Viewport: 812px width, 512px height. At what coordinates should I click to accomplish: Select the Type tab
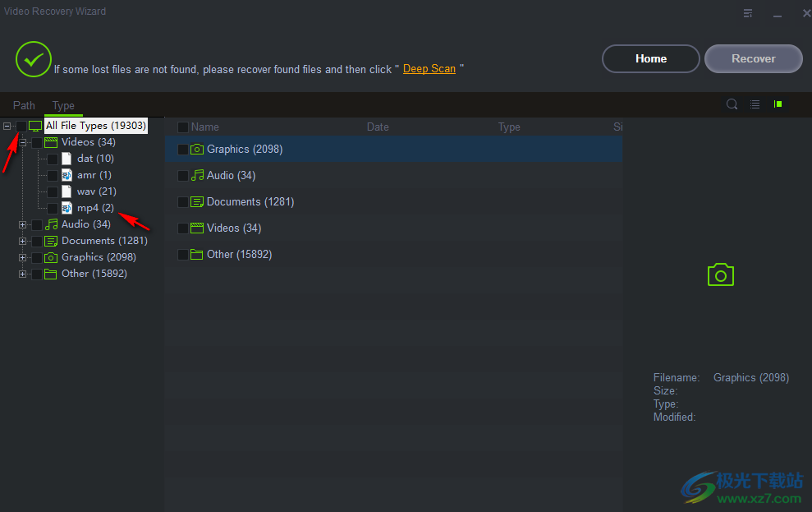pyautogui.click(x=63, y=105)
